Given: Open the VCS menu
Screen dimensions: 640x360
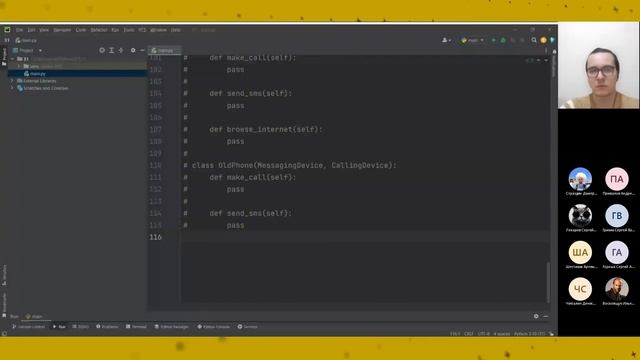Looking at the screenshot, I should coord(142,30).
